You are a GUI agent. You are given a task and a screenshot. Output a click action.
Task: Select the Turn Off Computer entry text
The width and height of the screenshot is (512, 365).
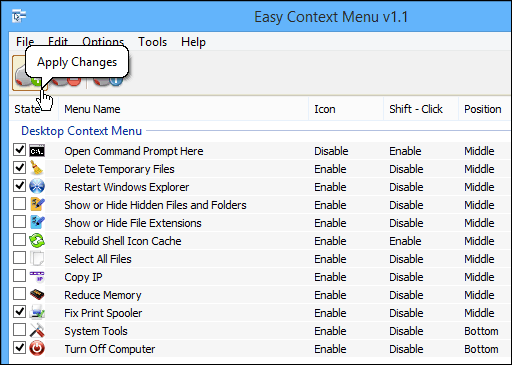[x=110, y=349]
